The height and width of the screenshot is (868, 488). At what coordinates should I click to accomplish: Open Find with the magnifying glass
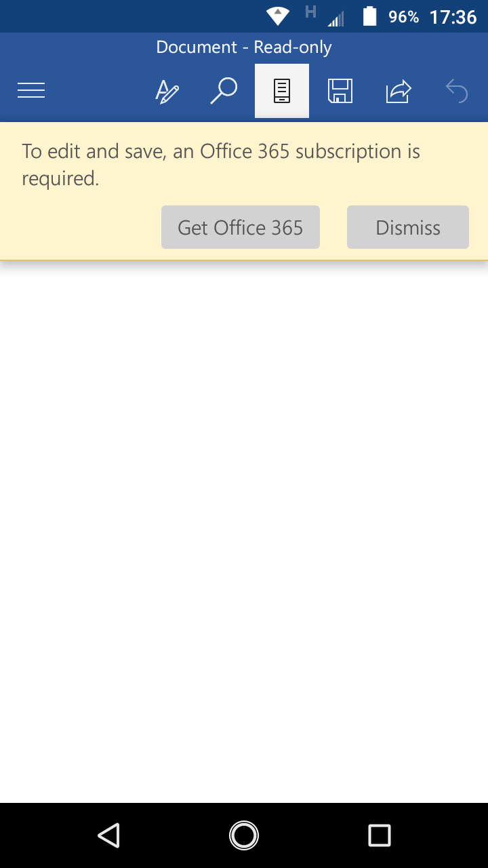tap(224, 91)
